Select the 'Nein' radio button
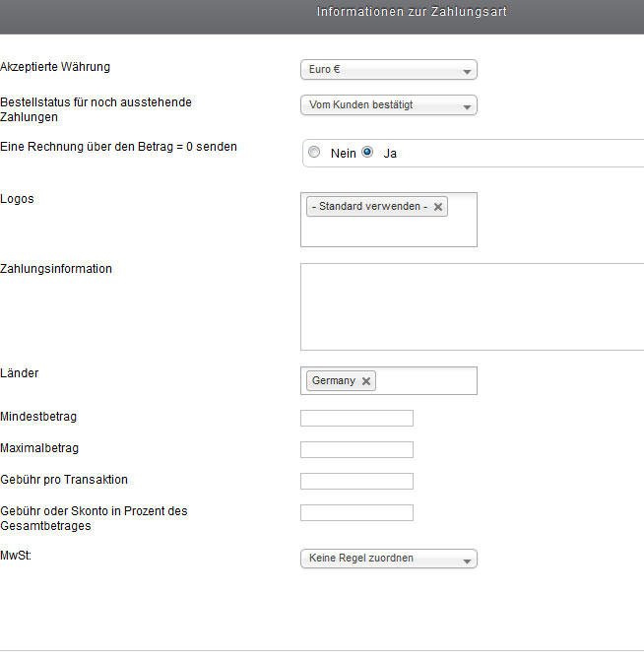The image size is (644, 661). pos(314,153)
